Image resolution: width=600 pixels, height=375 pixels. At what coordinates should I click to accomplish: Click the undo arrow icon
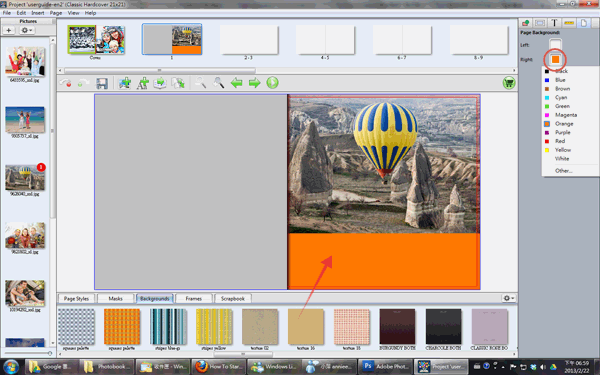tap(66, 83)
